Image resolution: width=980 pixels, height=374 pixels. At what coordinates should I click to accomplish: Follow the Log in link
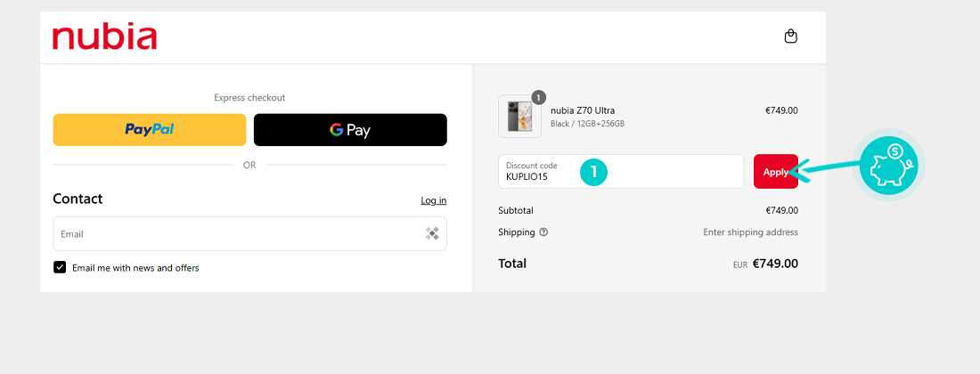coord(433,200)
